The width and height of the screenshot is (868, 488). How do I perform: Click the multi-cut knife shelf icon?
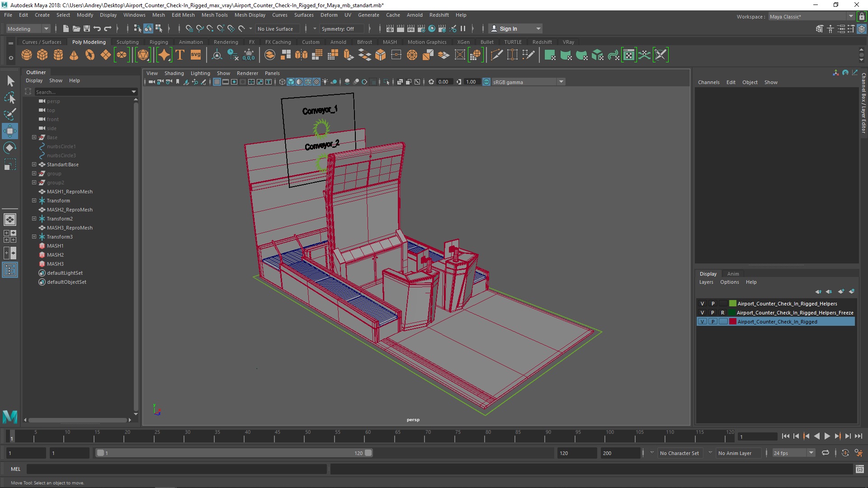(496, 55)
